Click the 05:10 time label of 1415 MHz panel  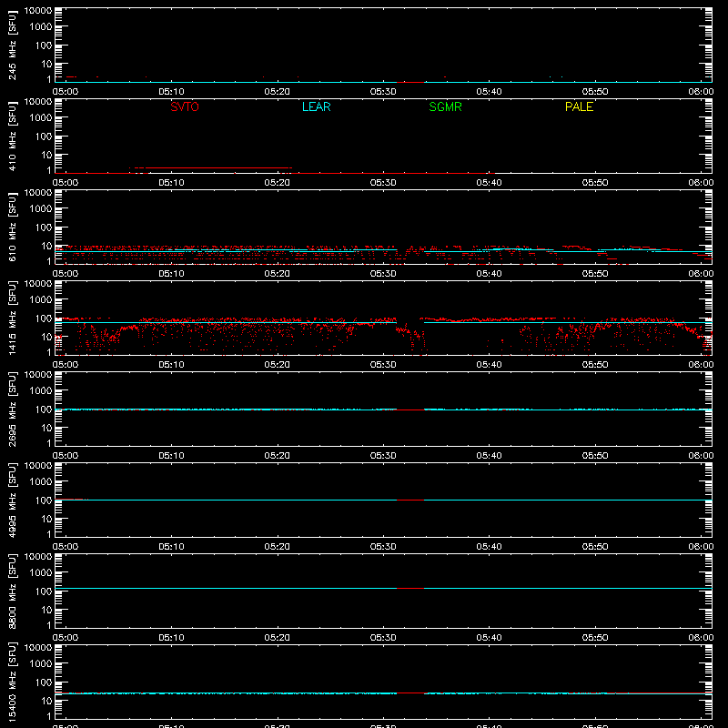click(171, 365)
